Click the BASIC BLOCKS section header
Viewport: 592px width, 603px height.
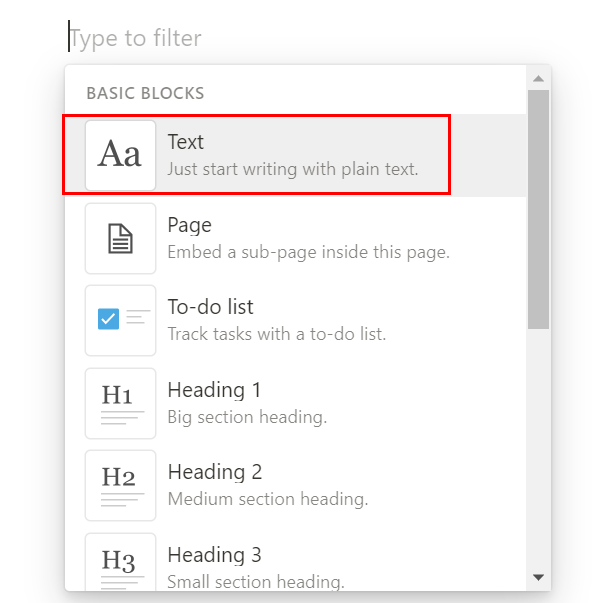tap(145, 93)
